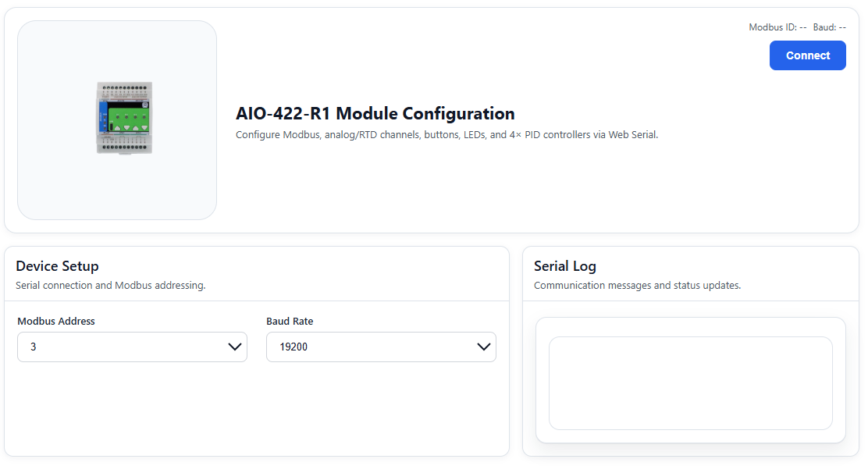868x466 pixels.
Task: Click the 'Serial Log' section title
Action: point(564,266)
